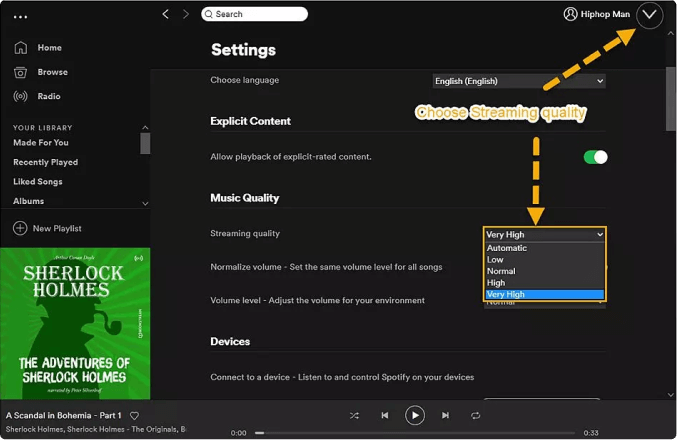Click 'YOUR LIBRARY' heading
The height and width of the screenshot is (440, 677).
coord(42,128)
